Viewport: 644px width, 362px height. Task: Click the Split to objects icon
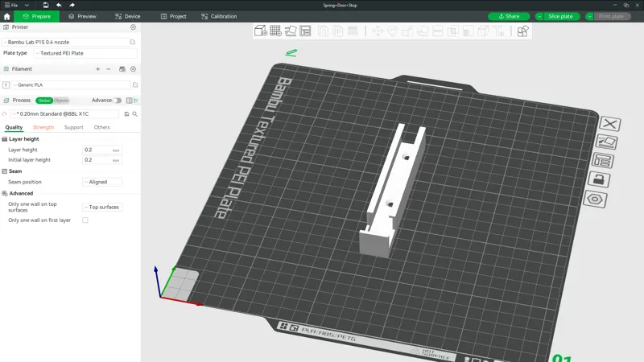(324, 31)
